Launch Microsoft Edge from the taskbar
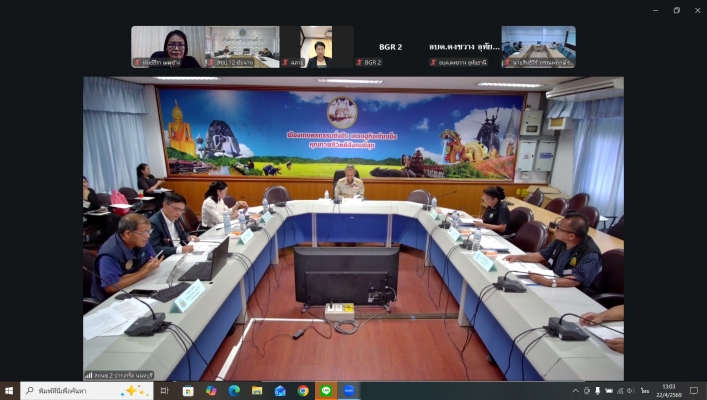Image resolution: width=707 pixels, height=400 pixels. [234, 391]
